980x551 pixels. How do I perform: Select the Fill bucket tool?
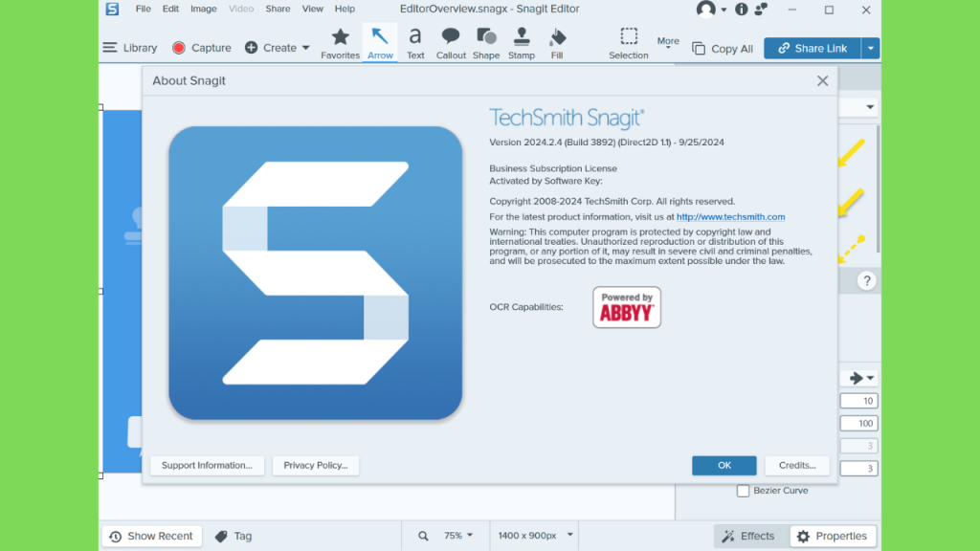(x=557, y=43)
